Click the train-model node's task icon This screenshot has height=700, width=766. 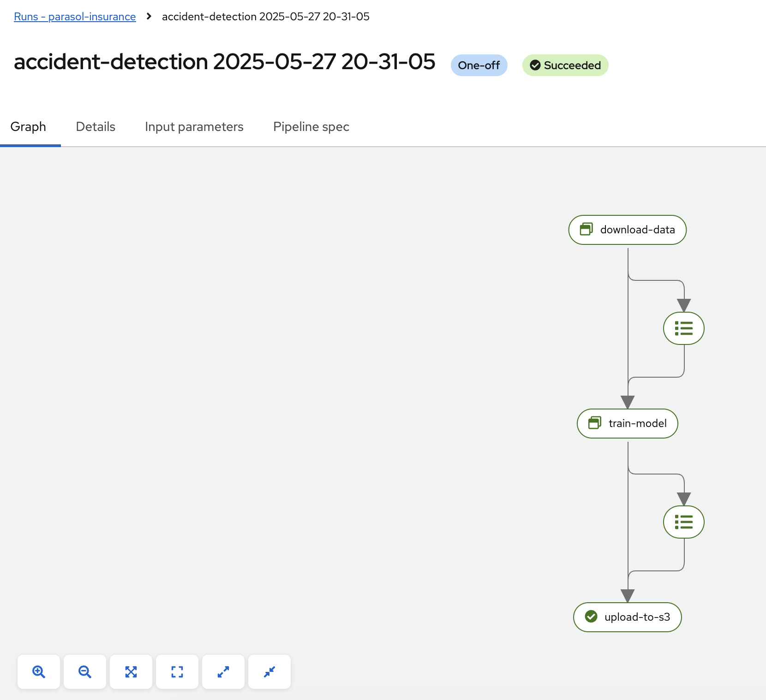tap(595, 423)
